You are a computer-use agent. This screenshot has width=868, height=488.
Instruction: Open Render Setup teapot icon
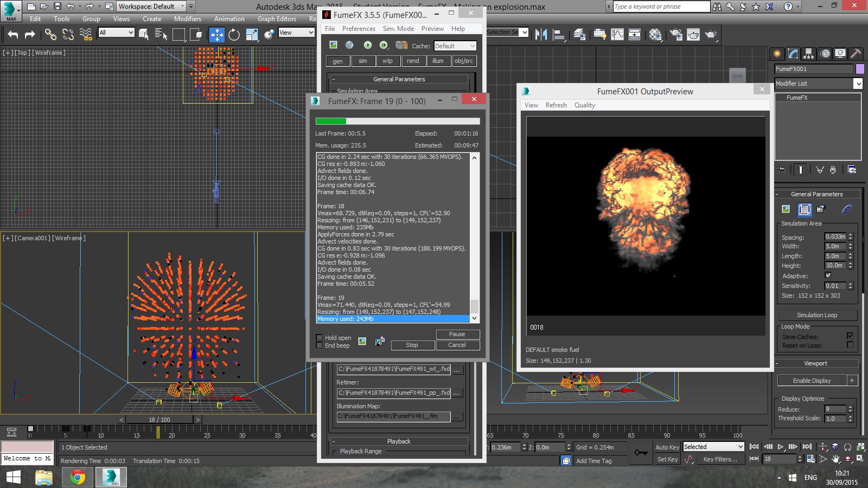(x=676, y=35)
